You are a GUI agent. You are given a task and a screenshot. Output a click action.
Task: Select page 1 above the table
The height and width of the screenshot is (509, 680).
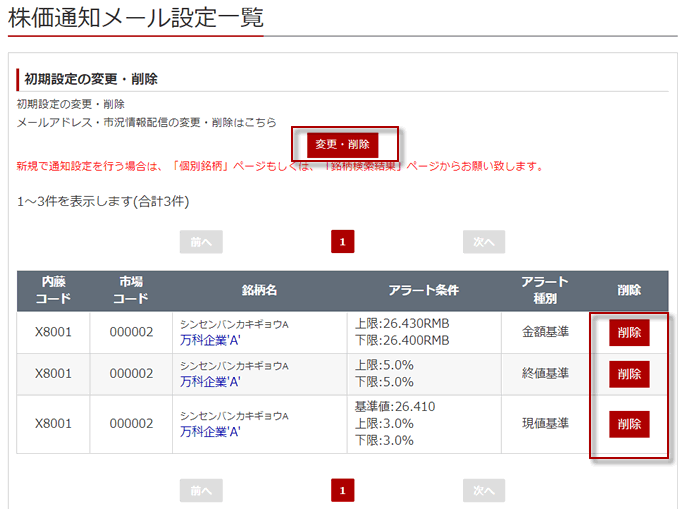[x=342, y=241]
